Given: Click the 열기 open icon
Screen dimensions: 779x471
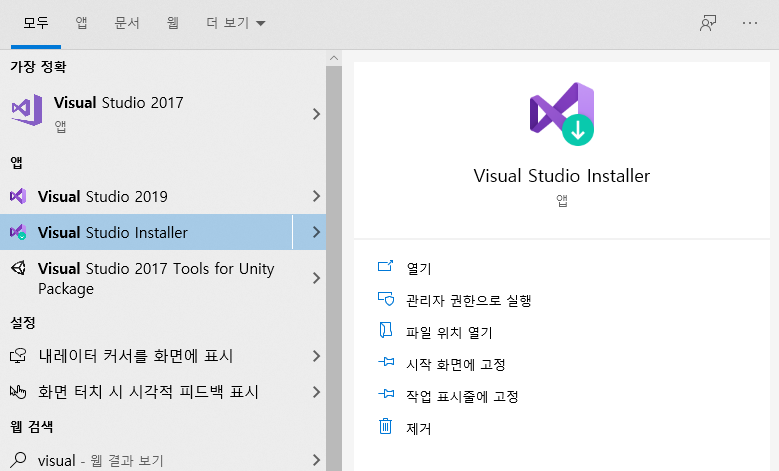Looking at the screenshot, I should coord(386,267).
